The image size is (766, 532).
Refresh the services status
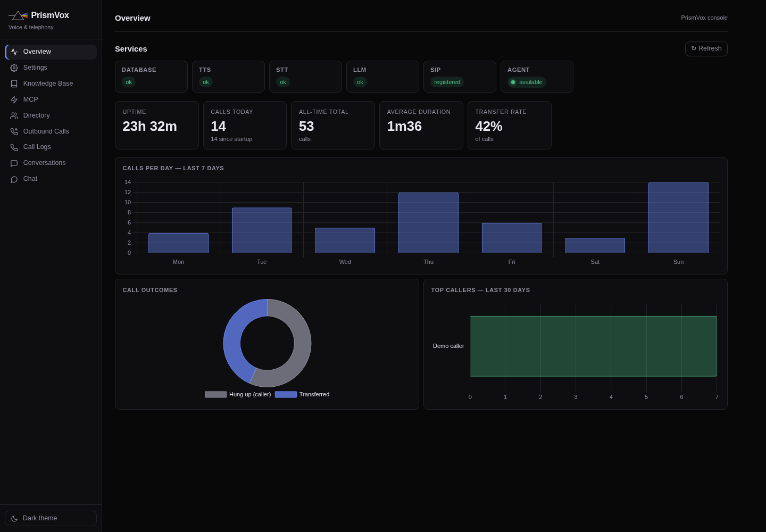coord(706,48)
